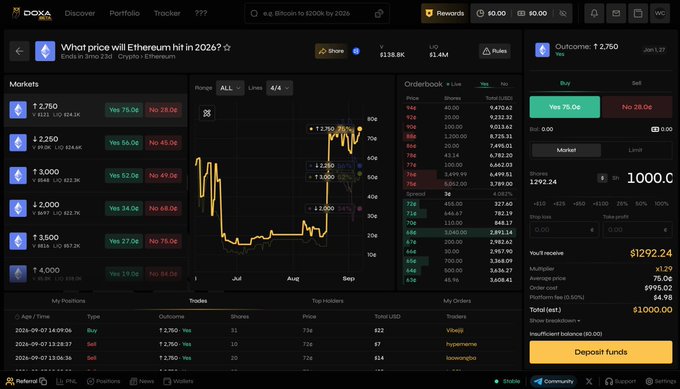
Task: Focus the market search field
Action: [x=317, y=13]
